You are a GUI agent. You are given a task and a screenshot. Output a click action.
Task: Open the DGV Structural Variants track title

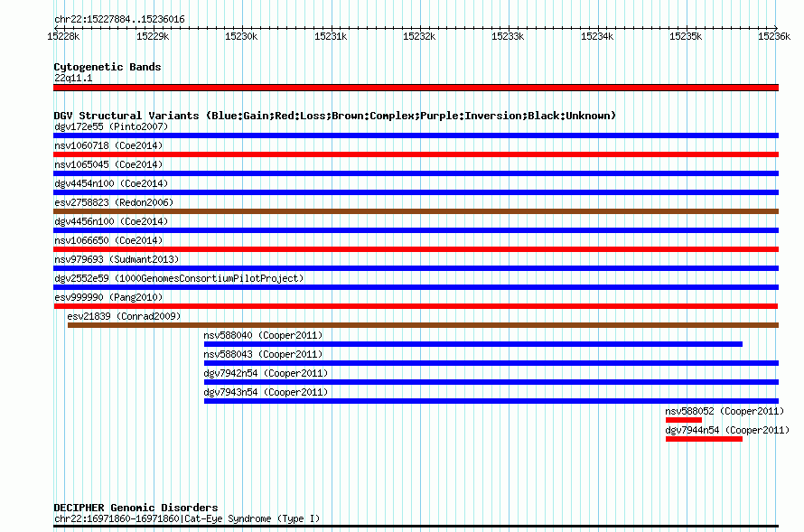(335, 116)
